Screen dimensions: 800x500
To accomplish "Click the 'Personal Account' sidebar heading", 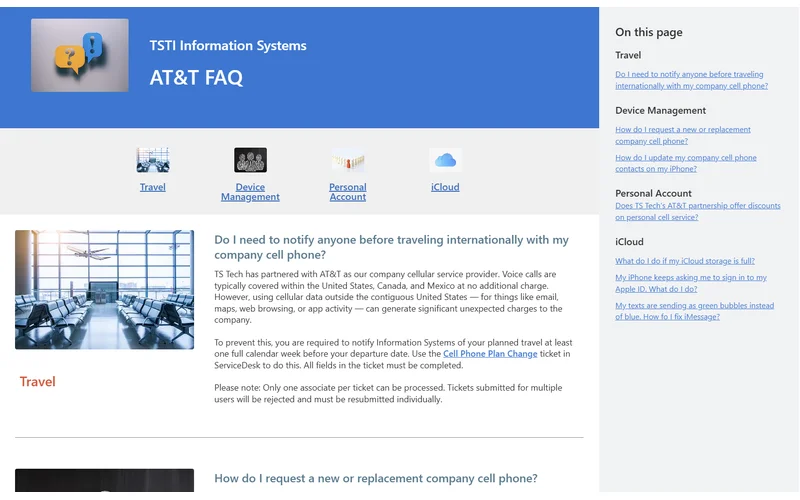I will coord(653,193).
